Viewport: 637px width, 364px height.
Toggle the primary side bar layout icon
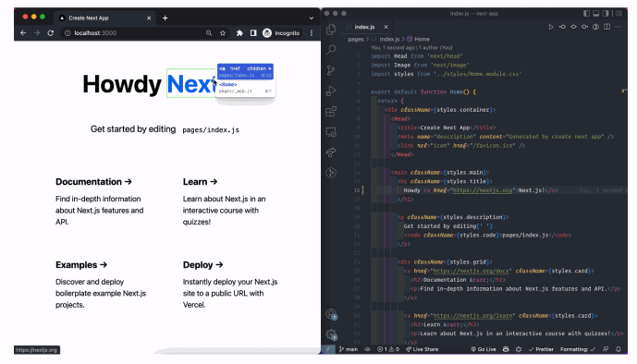click(586, 13)
